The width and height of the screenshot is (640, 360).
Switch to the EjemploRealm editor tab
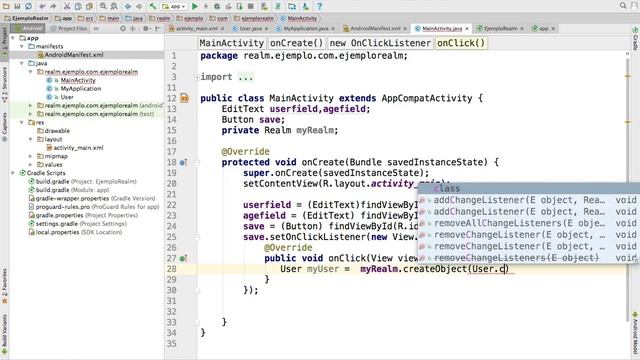[500, 29]
